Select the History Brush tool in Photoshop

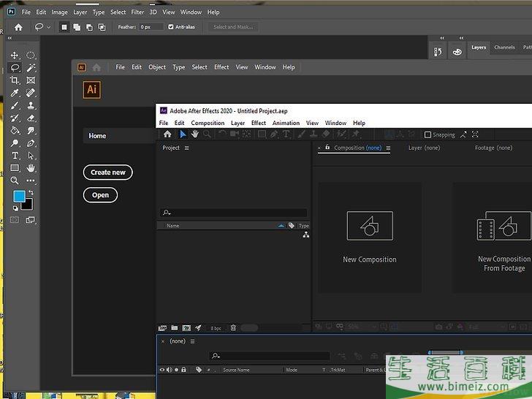coord(15,118)
